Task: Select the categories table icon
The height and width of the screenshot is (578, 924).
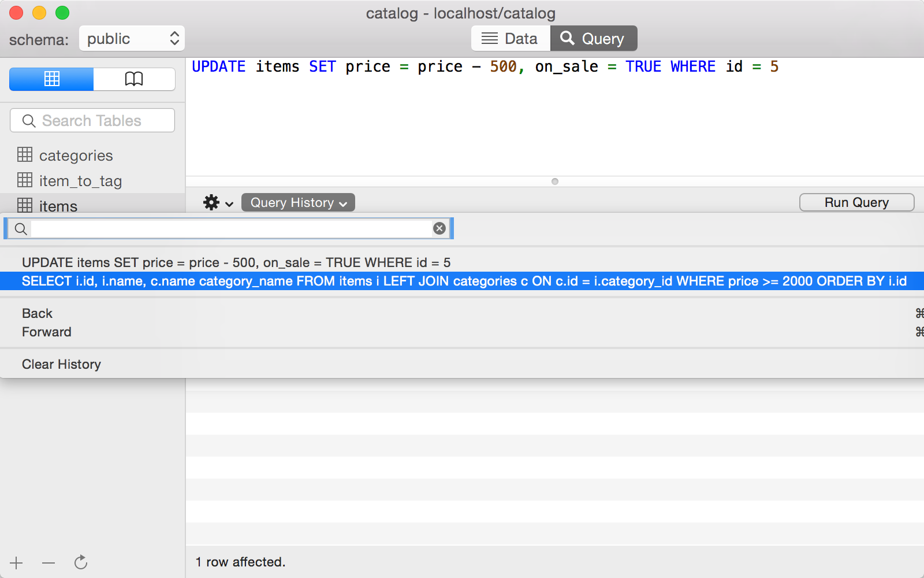Action: tap(25, 155)
